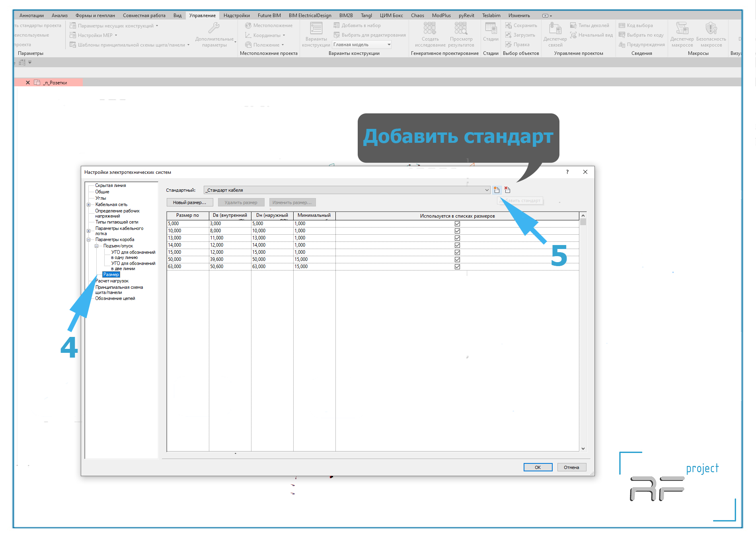Viewport: 756px width, 537px height.
Task: Click Сохранить selection tool
Action: pos(521,25)
